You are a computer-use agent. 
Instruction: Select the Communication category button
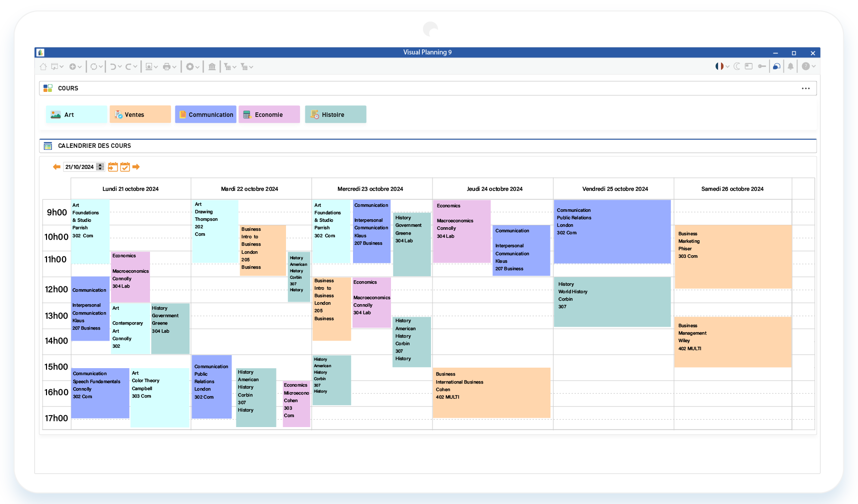(x=205, y=114)
